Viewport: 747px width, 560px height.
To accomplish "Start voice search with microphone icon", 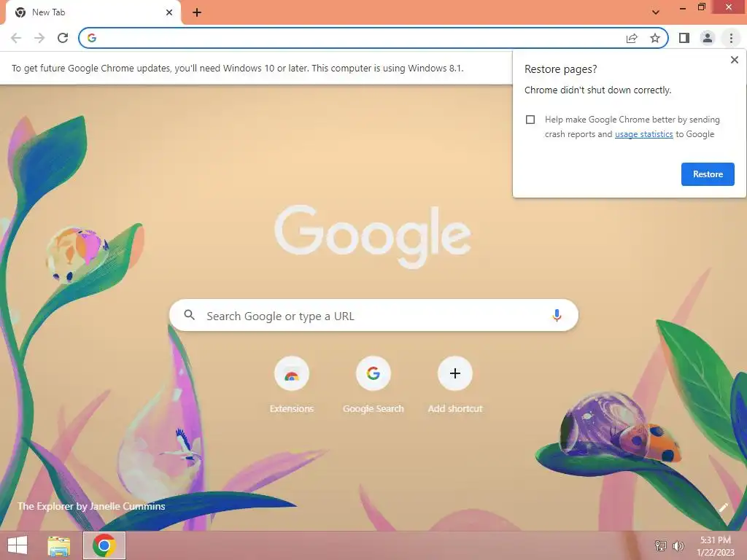I will [x=557, y=315].
